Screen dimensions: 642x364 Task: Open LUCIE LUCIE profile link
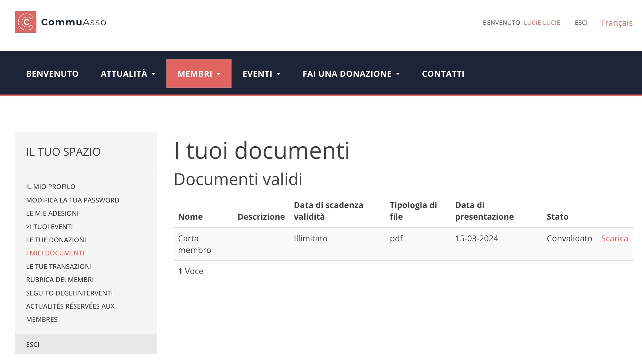click(x=542, y=23)
